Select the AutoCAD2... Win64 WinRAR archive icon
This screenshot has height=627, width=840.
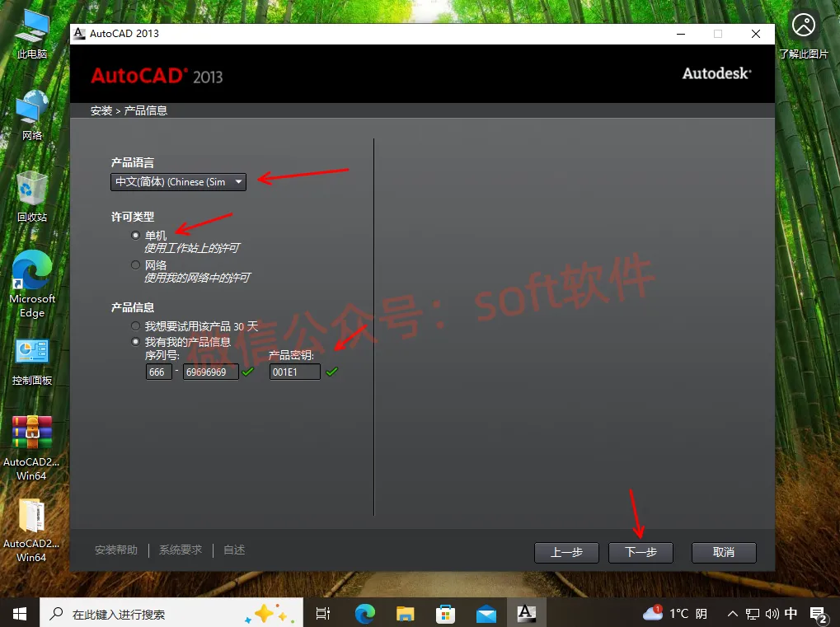click(x=31, y=448)
